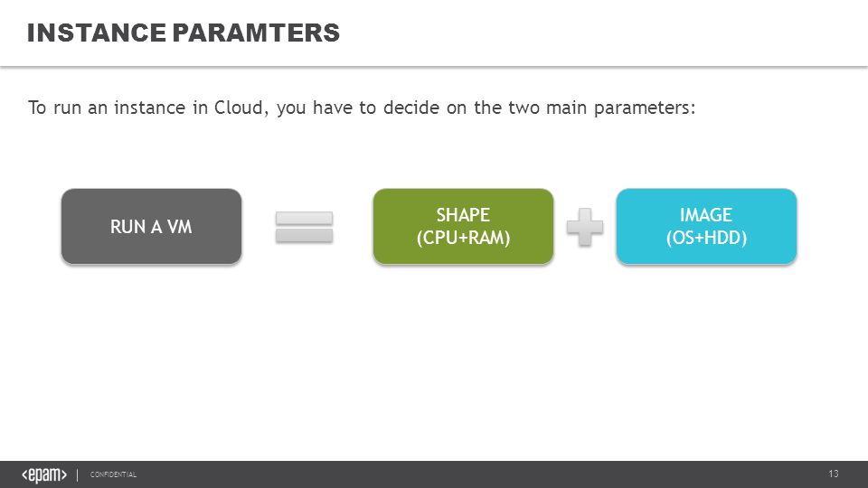Select the green SHAPE (CPU+RAM) box

463,226
